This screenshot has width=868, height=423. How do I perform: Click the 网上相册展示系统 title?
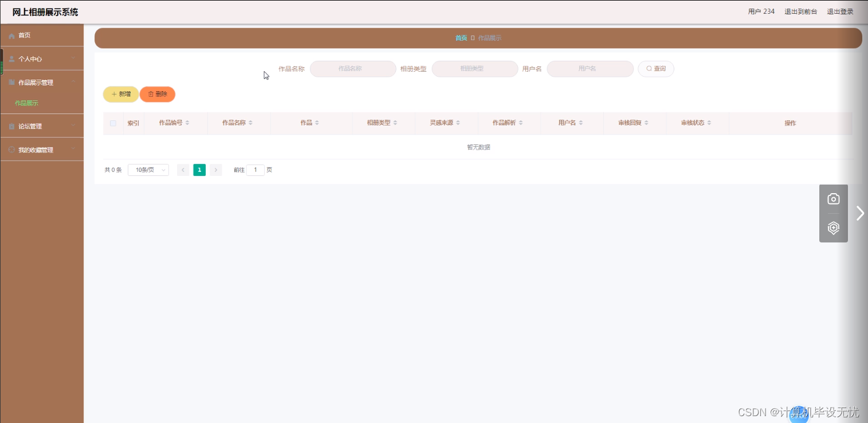45,12
